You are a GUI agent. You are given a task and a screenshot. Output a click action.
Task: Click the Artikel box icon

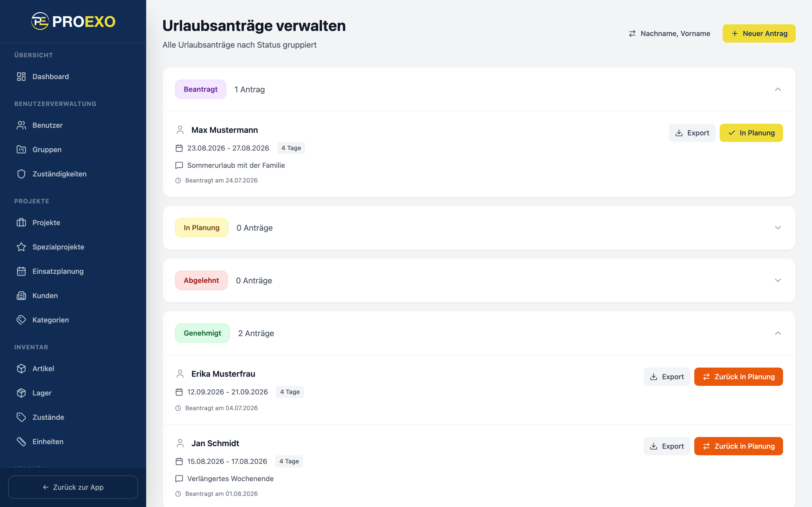21,369
